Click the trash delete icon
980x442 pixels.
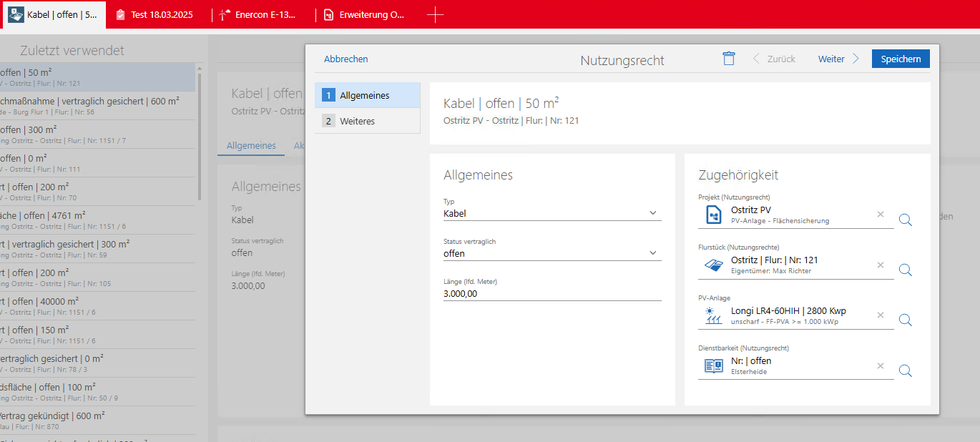pos(728,59)
